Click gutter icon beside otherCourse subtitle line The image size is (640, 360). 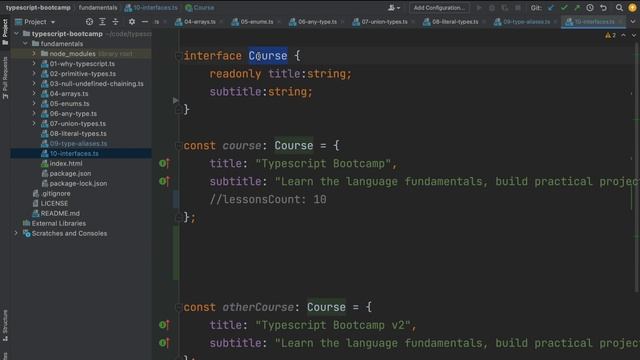point(164,343)
